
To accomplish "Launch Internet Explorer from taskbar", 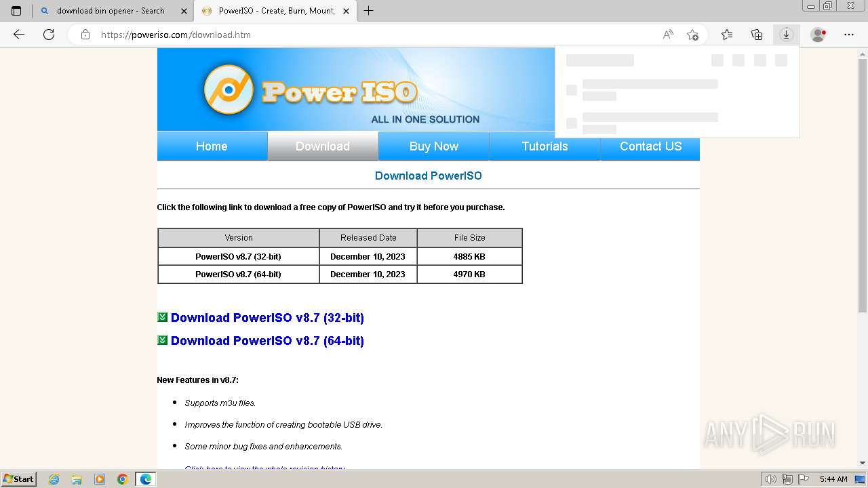I will point(54,479).
